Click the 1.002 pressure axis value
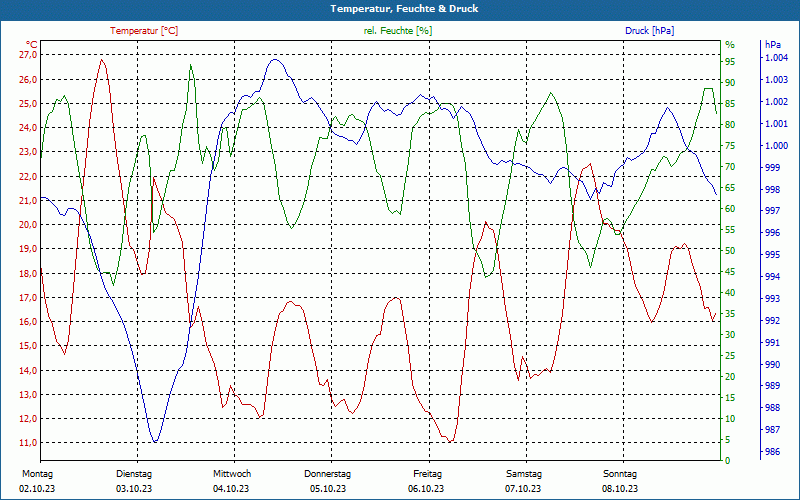 point(777,102)
